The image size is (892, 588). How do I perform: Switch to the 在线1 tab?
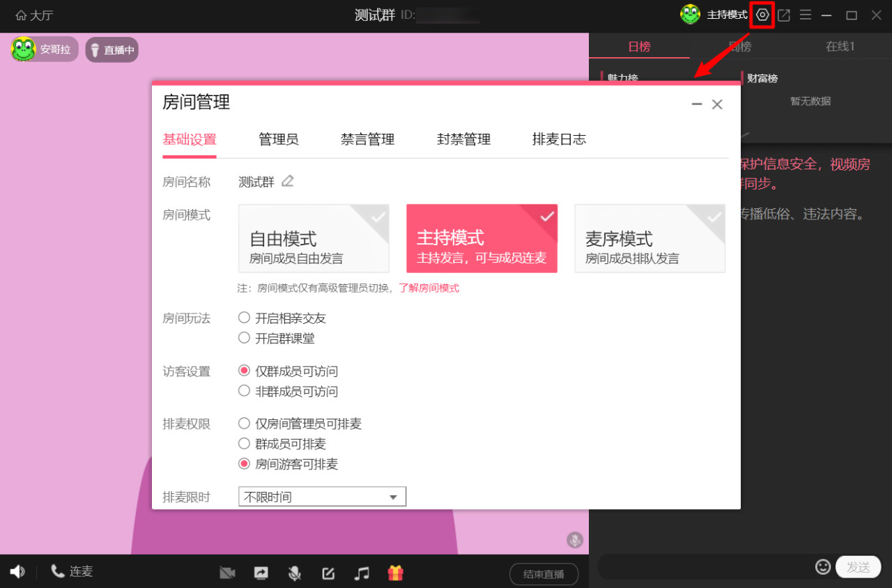(840, 47)
